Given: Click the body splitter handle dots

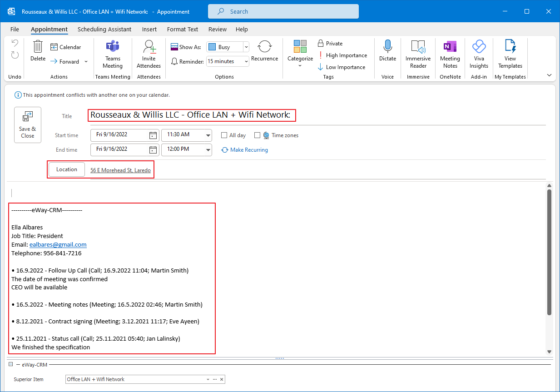Looking at the screenshot, I should [x=280, y=358].
